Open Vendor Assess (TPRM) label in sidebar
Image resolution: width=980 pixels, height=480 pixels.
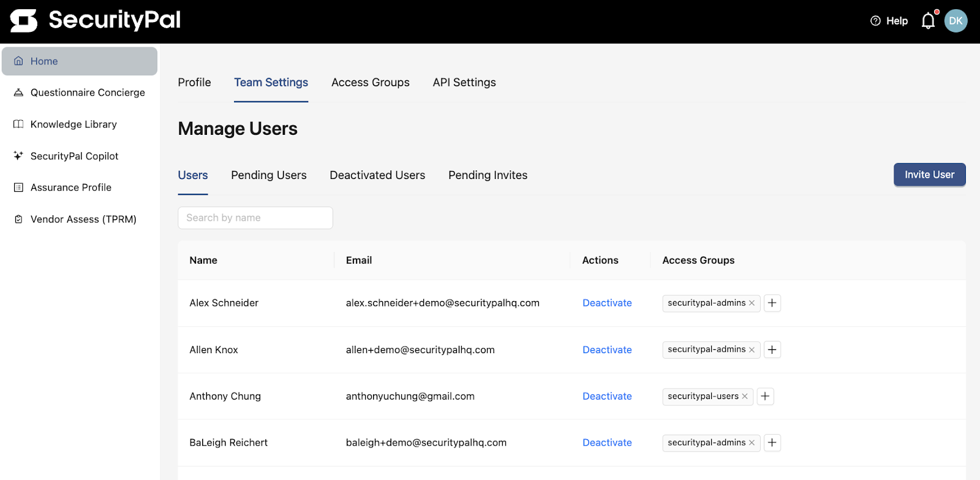coord(83,219)
